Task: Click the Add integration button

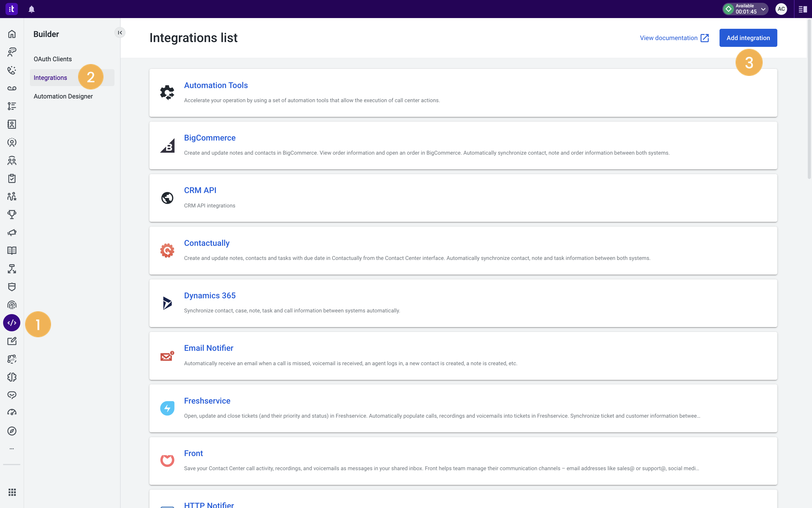Action: point(748,38)
